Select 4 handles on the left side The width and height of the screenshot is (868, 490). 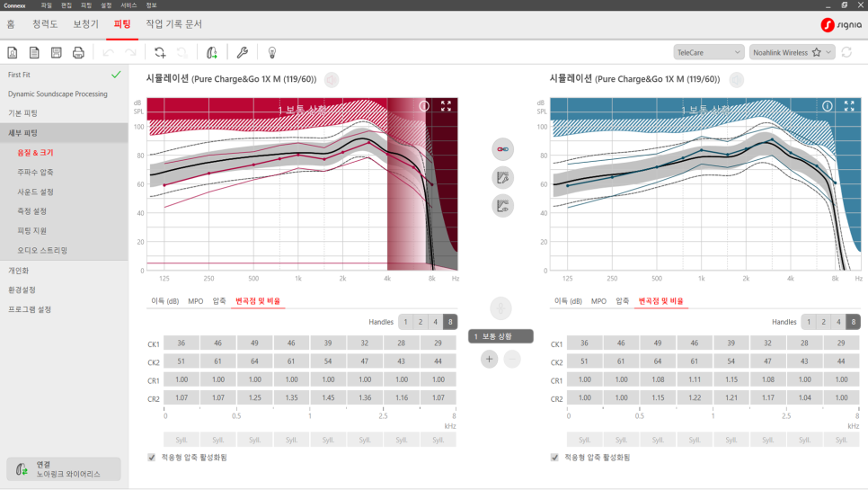click(436, 322)
